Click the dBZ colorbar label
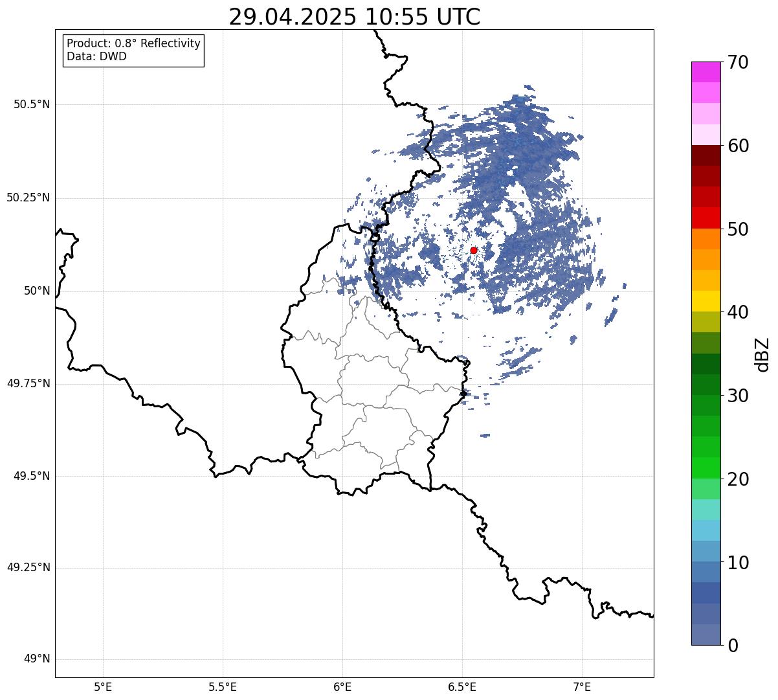778x700 pixels. pos(762,354)
